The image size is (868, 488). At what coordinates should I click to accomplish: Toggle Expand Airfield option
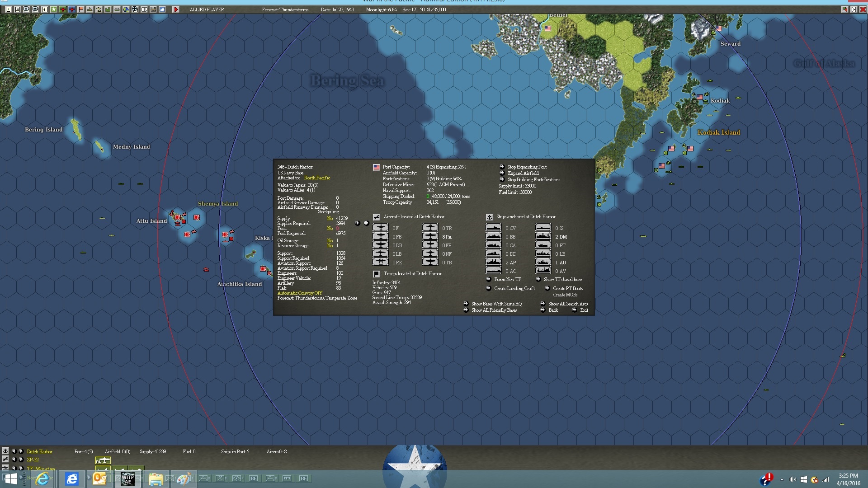coord(523,174)
